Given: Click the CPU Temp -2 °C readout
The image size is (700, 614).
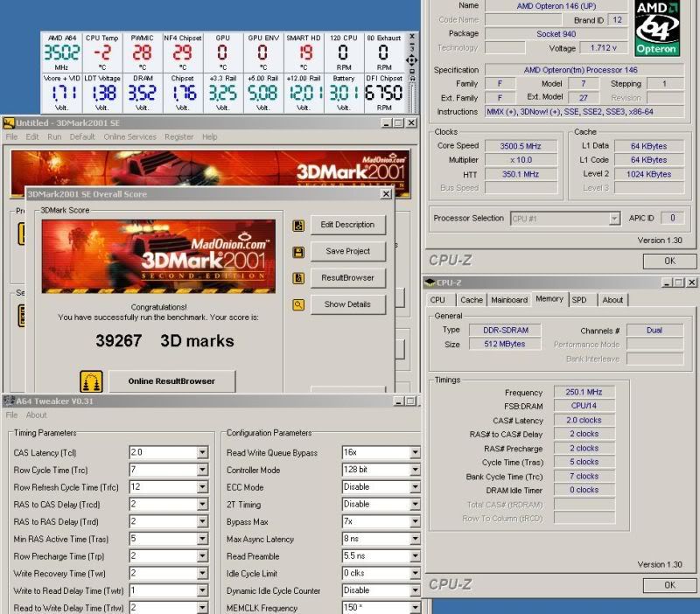Looking at the screenshot, I should pos(101,52).
